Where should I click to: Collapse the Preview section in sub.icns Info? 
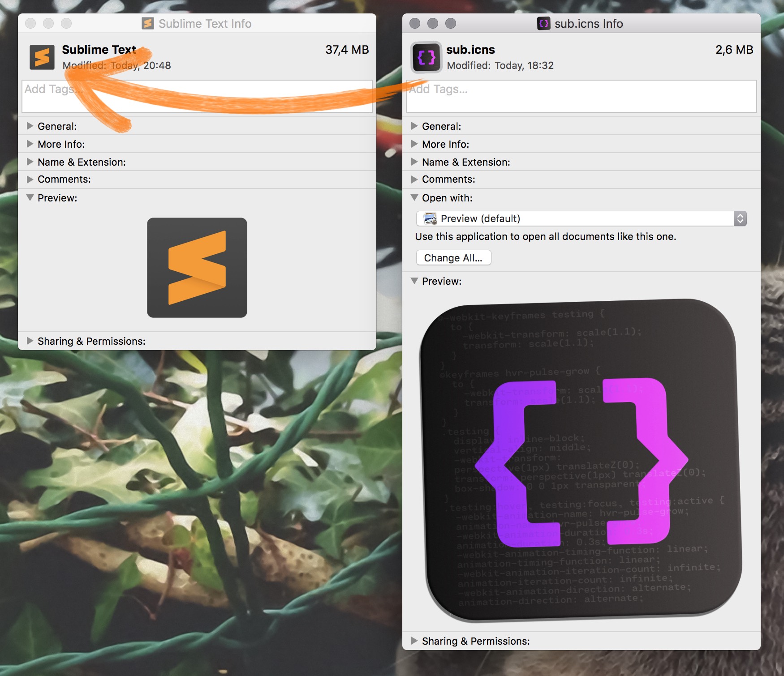(414, 281)
